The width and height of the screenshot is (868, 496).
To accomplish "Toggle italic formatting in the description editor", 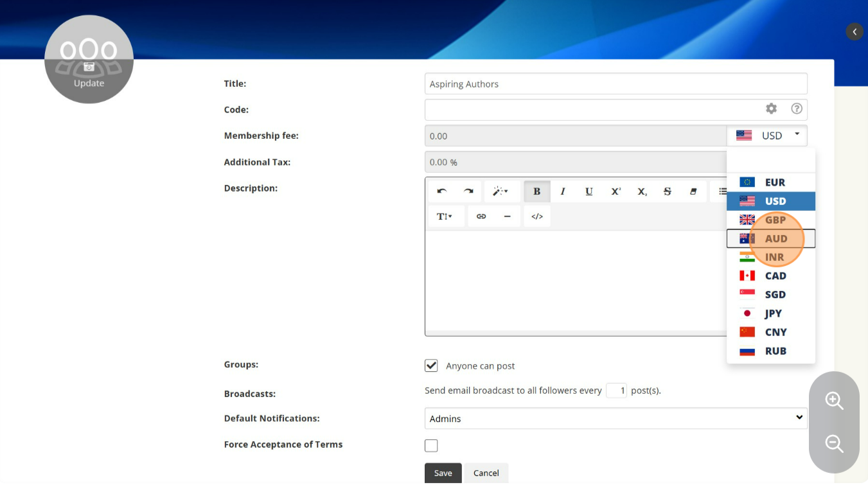I will point(563,191).
